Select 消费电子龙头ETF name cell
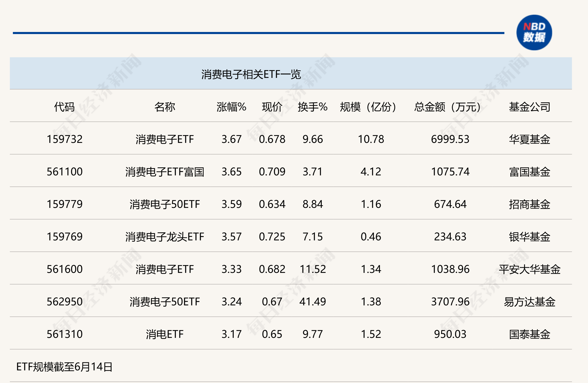588x383 pixels. point(164,237)
